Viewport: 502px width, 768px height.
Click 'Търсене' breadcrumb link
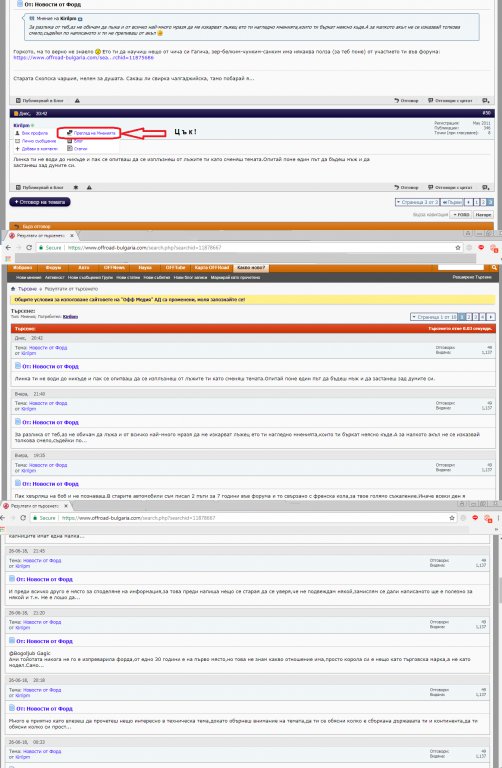pyautogui.click(x=27, y=289)
